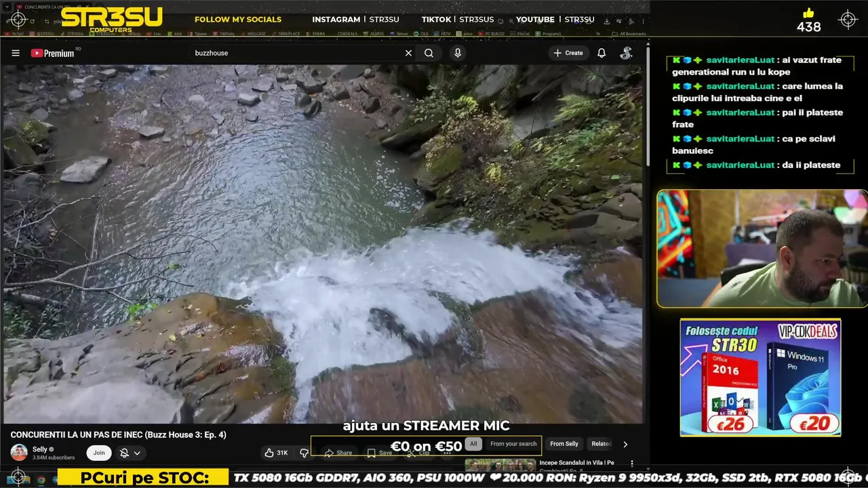The image size is (868, 488).
Task: Open the PC BUILD2 bookmark
Action: [491, 33]
